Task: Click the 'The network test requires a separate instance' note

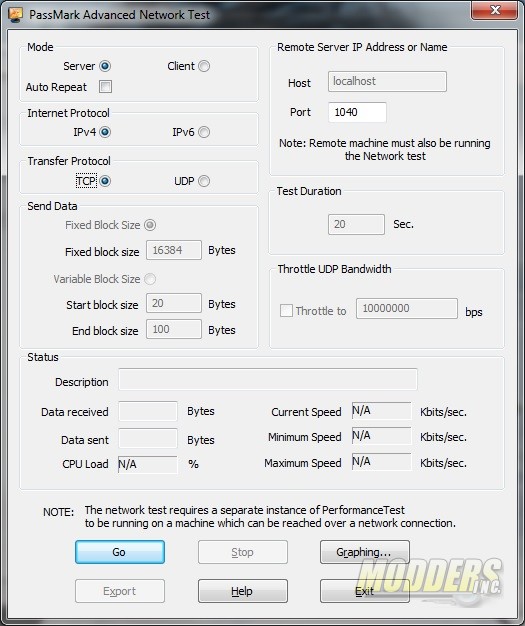Action: point(245,510)
